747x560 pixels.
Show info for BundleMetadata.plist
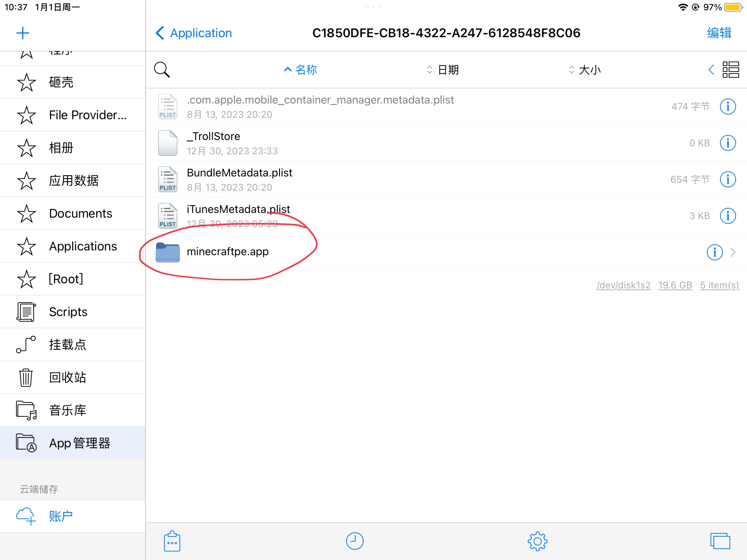pyautogui.click(x=728, y=179)
